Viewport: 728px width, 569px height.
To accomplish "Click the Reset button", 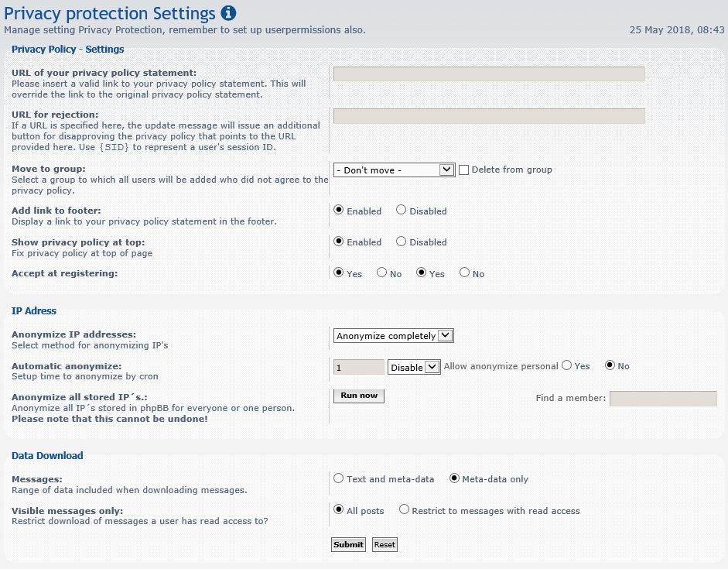I will click(x=385, y=544).
